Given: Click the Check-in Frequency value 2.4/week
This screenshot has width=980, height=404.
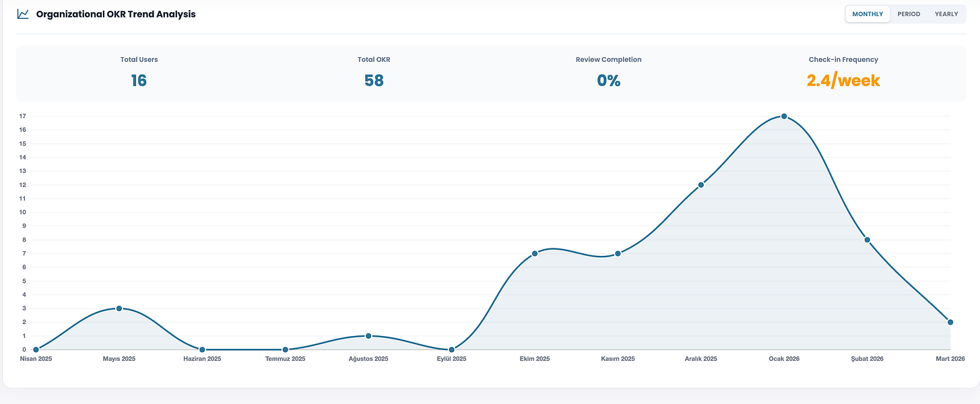Looking at the screenshot, I should click(x=843, y=81).
